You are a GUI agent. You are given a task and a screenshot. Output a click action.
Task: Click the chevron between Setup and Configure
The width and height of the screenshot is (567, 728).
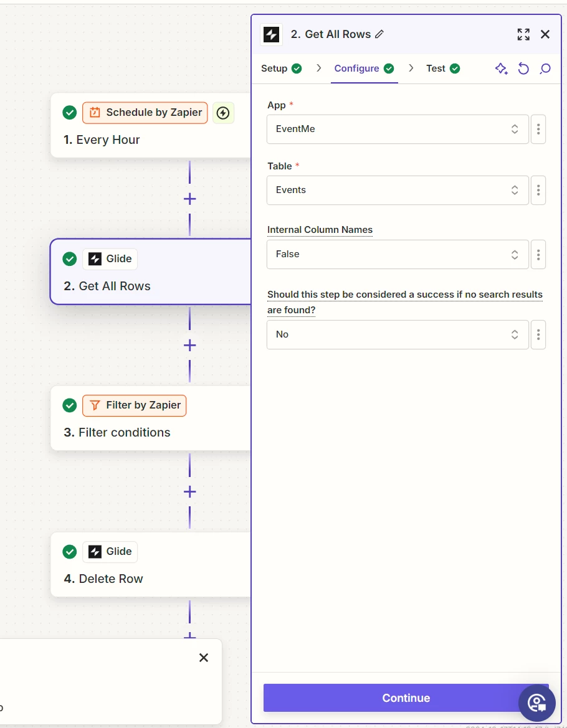(x=318, y=69)
